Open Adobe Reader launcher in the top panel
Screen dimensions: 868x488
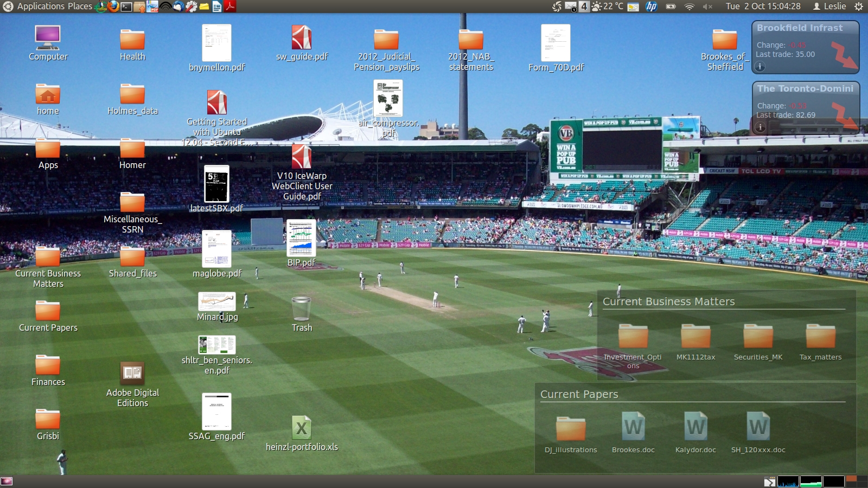click(231, 7)
